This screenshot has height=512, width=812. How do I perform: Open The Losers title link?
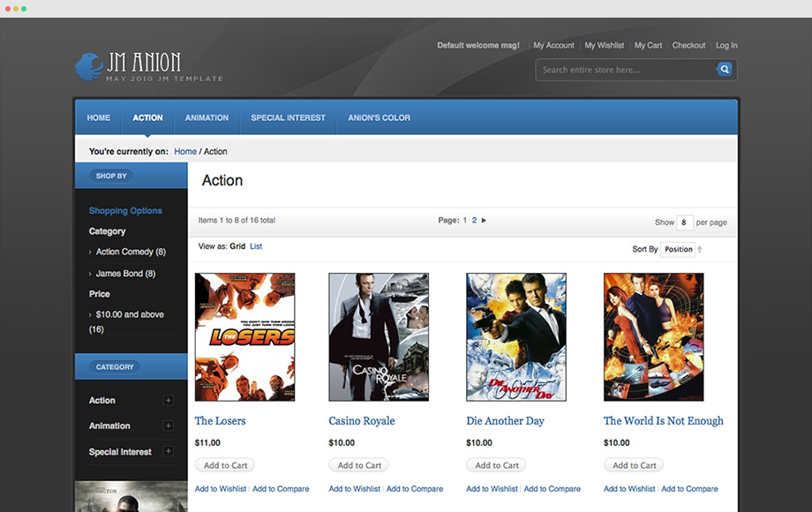220,421
